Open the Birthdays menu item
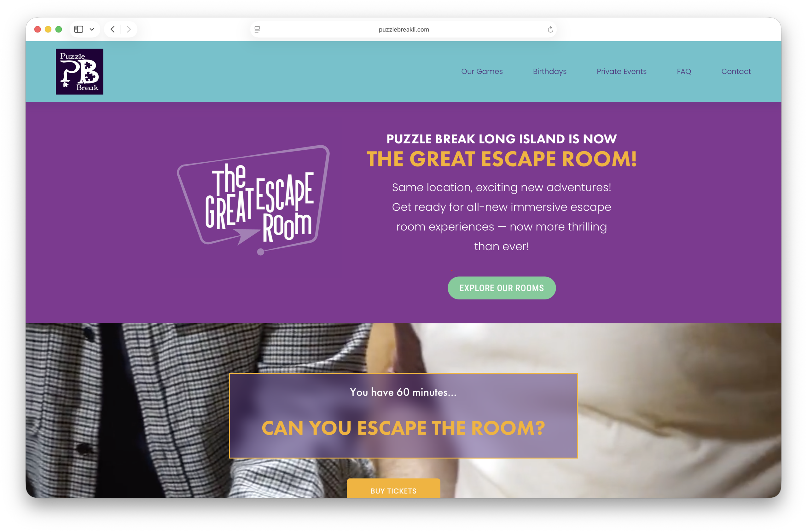 [x=550, y=72]
